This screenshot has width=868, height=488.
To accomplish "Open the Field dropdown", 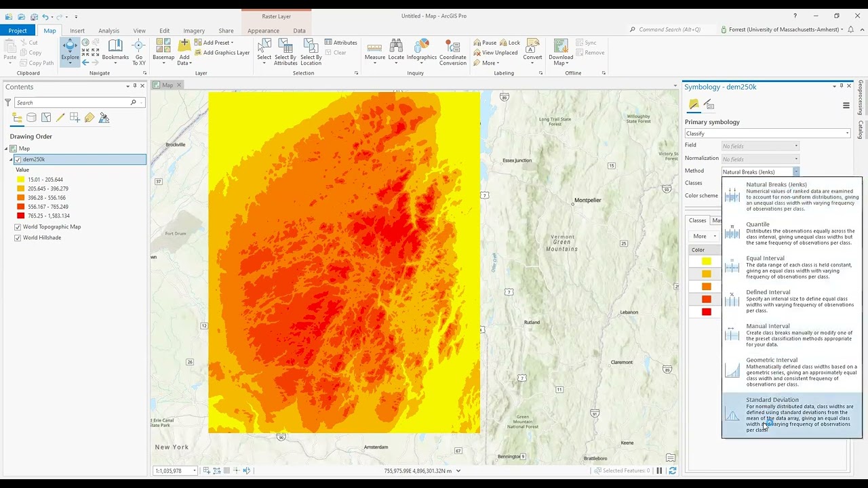I will 760,146.
